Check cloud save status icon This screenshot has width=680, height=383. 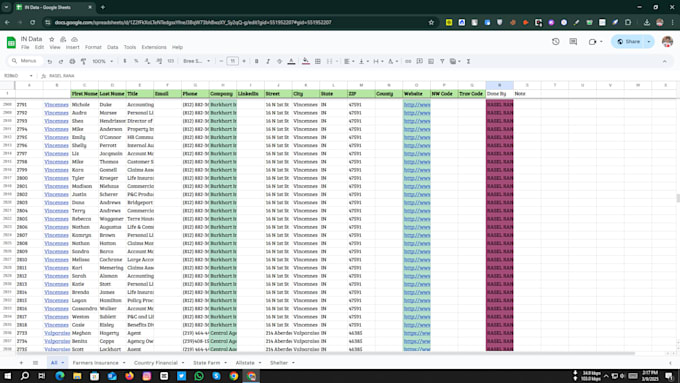pyautogui.click(x=74, y=39)
